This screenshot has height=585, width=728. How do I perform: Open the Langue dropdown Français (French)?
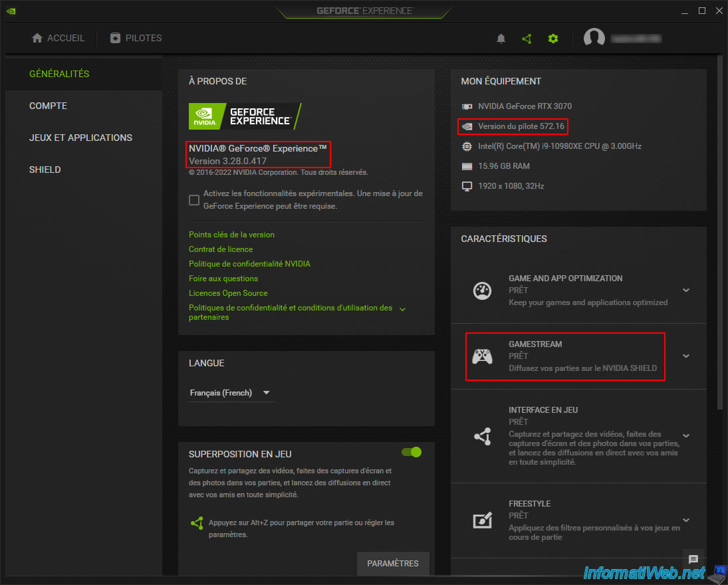[x=230, y=393]
